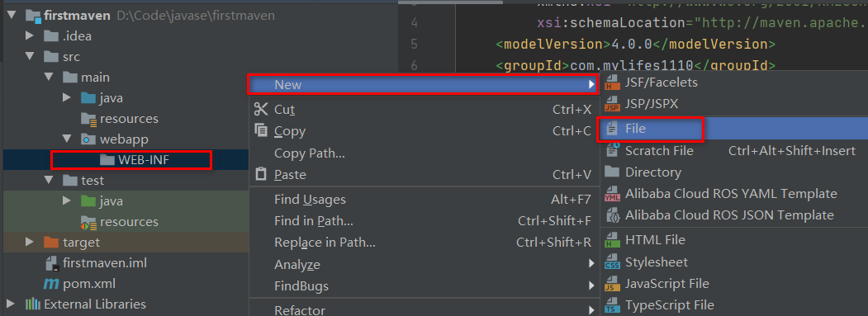
Task: Collapse the test folder arrow
Action: pos(48,181)
